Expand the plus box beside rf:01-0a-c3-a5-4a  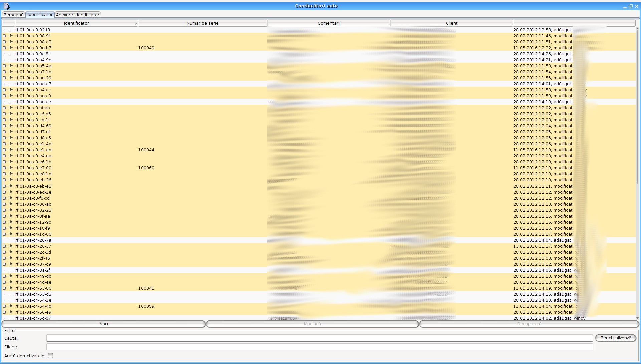pyautogui.click(x=4, y=66)
